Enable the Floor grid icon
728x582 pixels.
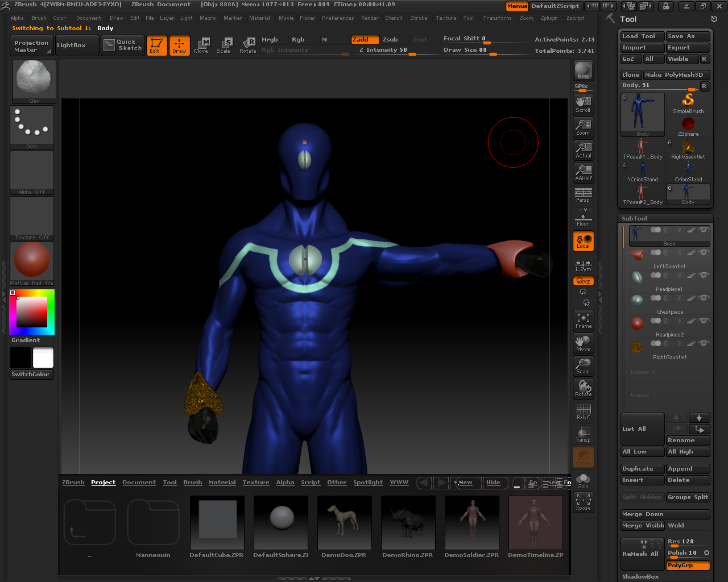coord(583,218)
